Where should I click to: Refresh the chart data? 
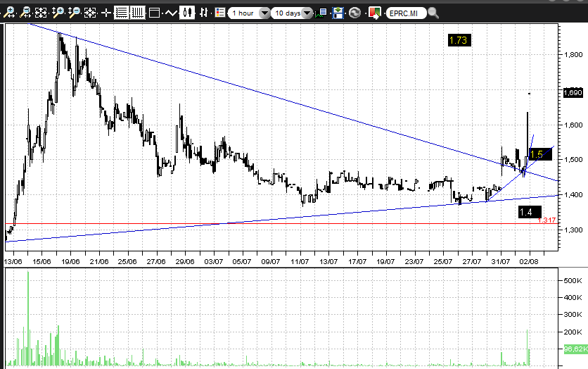(x=354, y=13)
